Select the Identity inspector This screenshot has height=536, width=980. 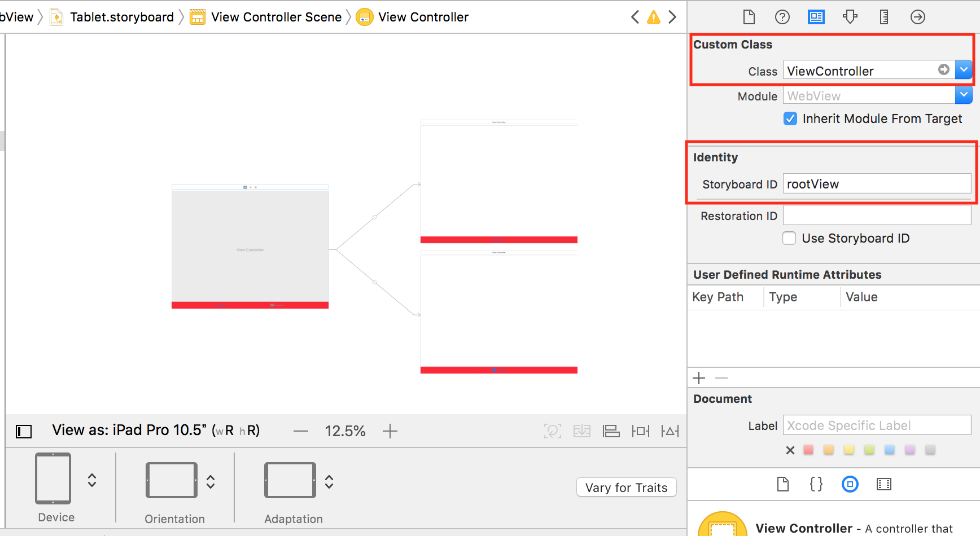[x=816, y=17]
